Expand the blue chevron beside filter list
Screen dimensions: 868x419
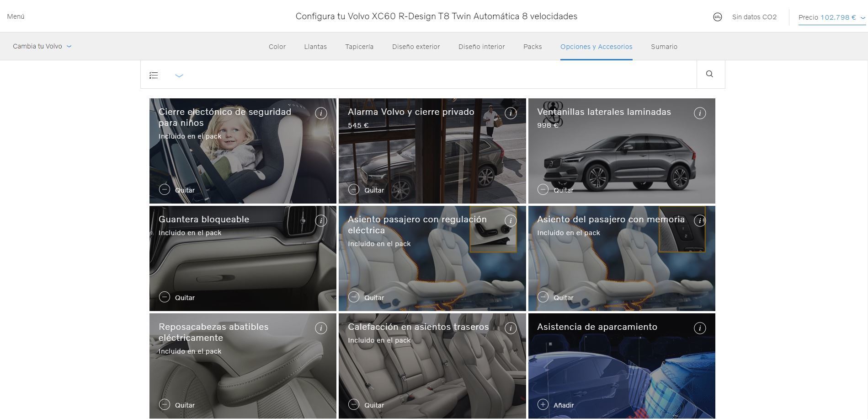click(179, 75)
